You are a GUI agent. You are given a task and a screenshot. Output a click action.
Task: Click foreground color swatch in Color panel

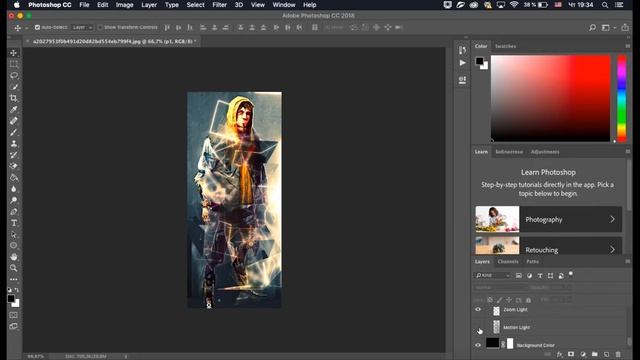pyautogui.click(x=479, y=61)
